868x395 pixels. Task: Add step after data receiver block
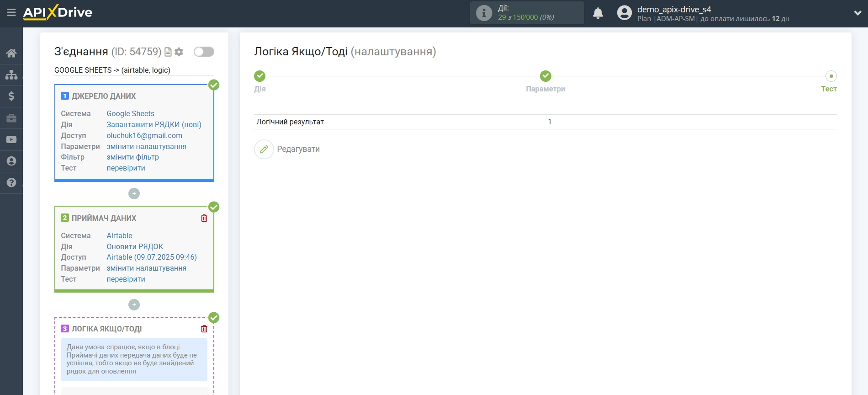click(134, 304)
